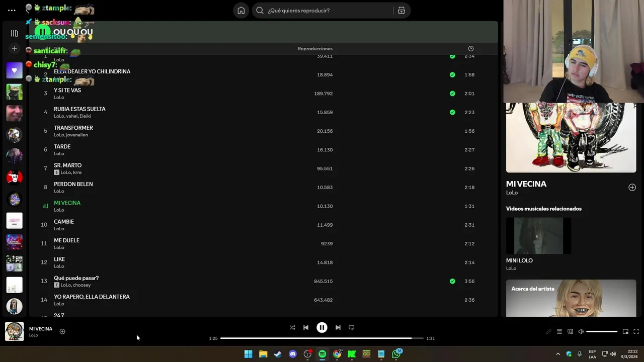Click the plus icon in the left sidebar
This screenshot has width=644, height=362.
pyautogui.click(x=14, y=49)
